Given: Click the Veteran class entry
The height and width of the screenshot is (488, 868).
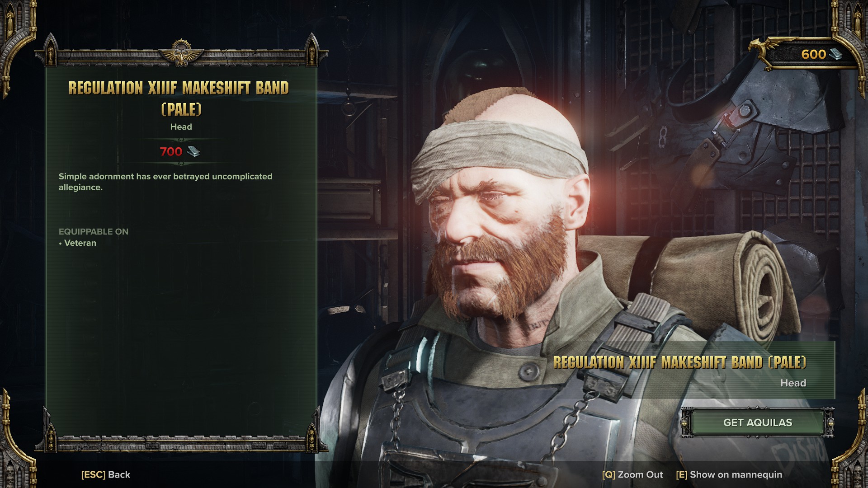Looking at the screenshot, I should (80, 243).
